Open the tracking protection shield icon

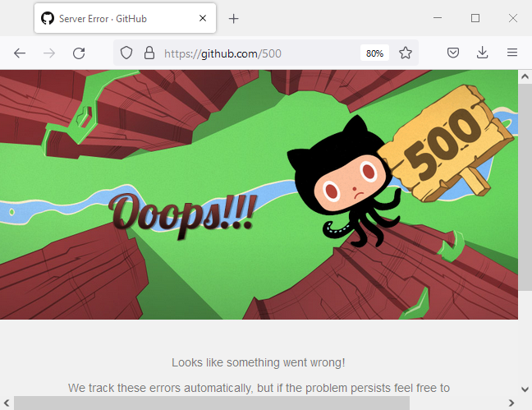click(126, 53)
